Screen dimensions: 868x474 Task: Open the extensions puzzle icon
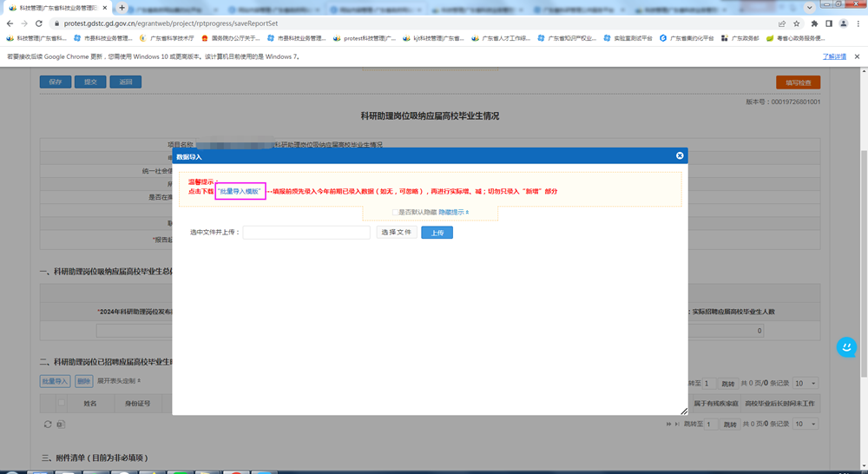814,23
